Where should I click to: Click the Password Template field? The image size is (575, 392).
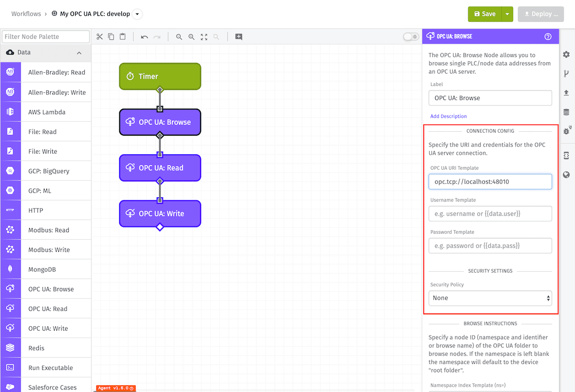coord(490,246)
